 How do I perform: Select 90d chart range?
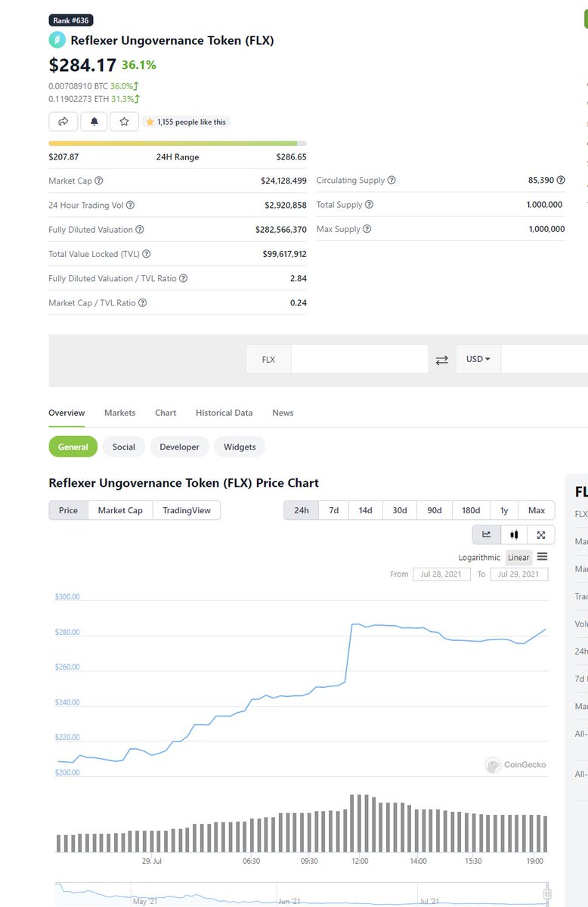(435, 510)
